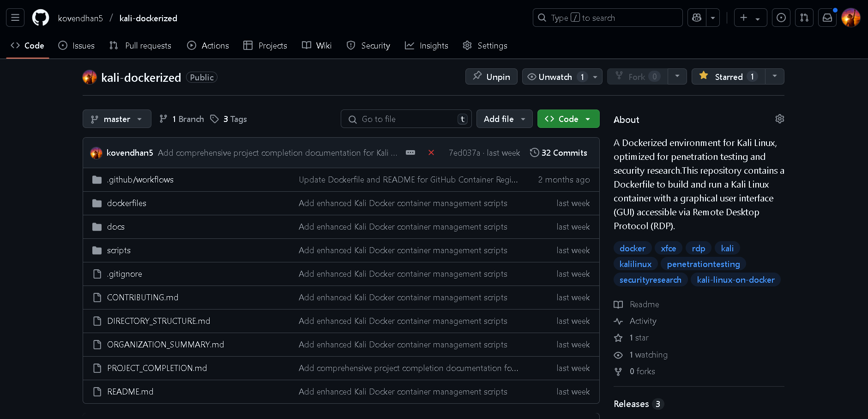This screenshot has width=868, height=419.
Task: Focus the Type / to search box
Action: 608,18
